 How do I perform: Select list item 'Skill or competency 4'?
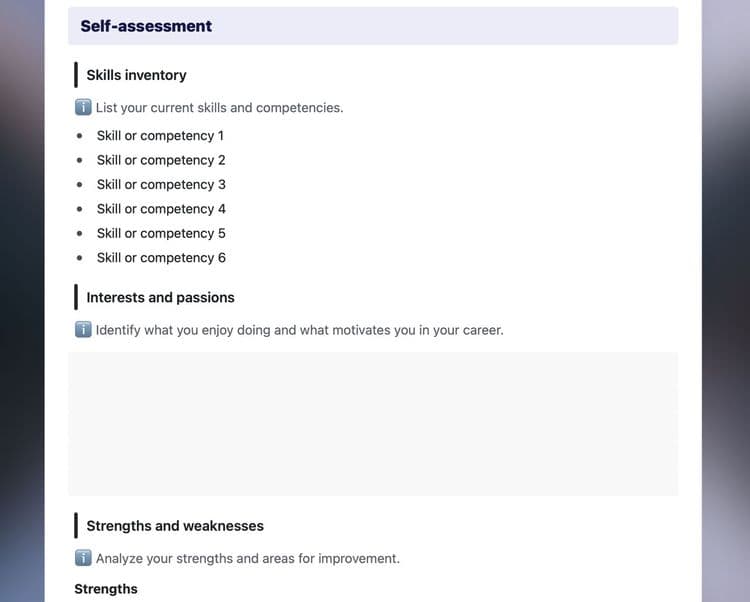pos(161,209)
